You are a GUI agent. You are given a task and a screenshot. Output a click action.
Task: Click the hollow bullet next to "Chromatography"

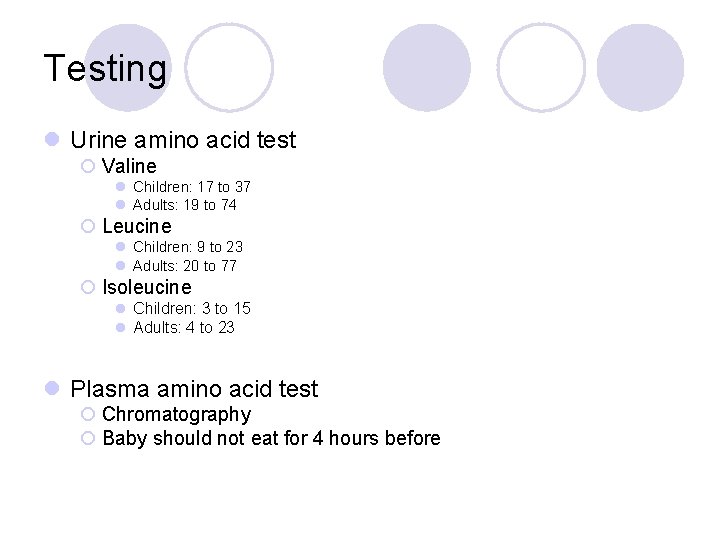pos(88,414)
